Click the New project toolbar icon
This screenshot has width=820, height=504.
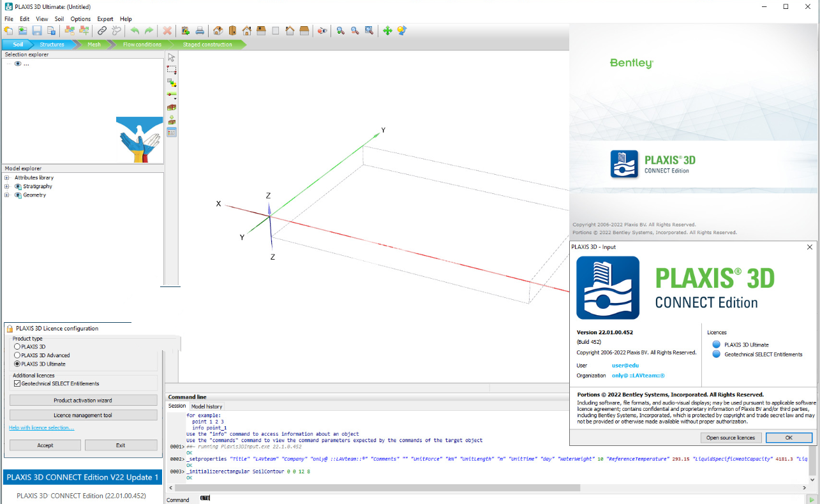[8, 31]
